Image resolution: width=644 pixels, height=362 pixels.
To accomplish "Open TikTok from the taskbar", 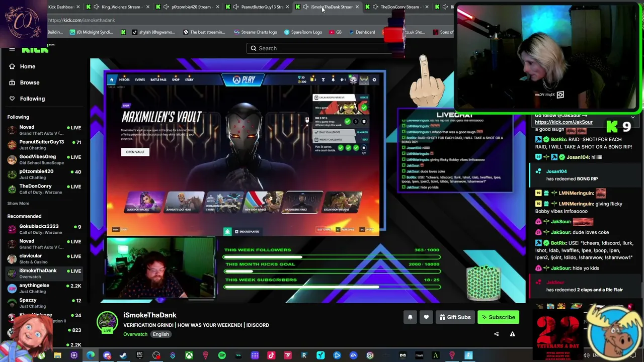I will pyautogui.click(x=271, y=356).
